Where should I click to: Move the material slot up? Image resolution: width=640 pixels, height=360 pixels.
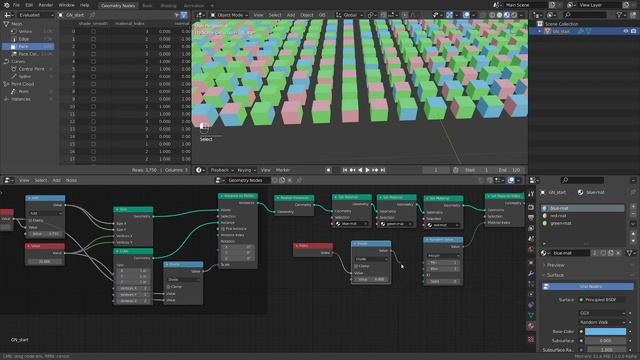[x=633, y=234]
